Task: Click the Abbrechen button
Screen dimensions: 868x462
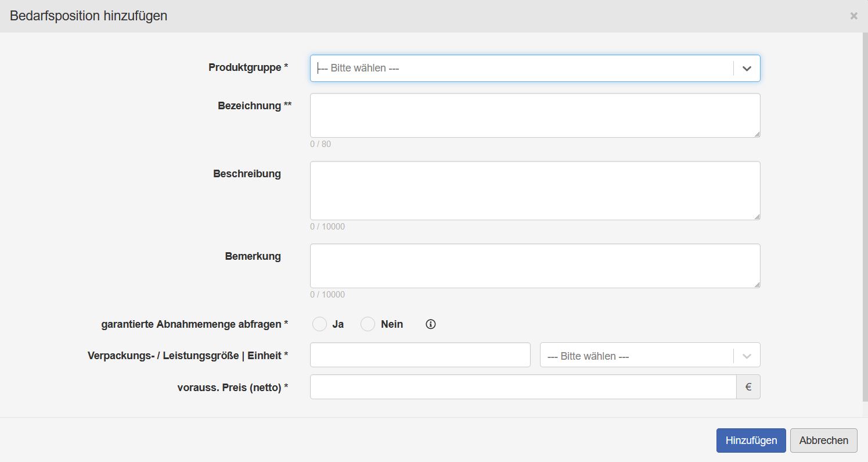Action: click(x=823, y=440)
